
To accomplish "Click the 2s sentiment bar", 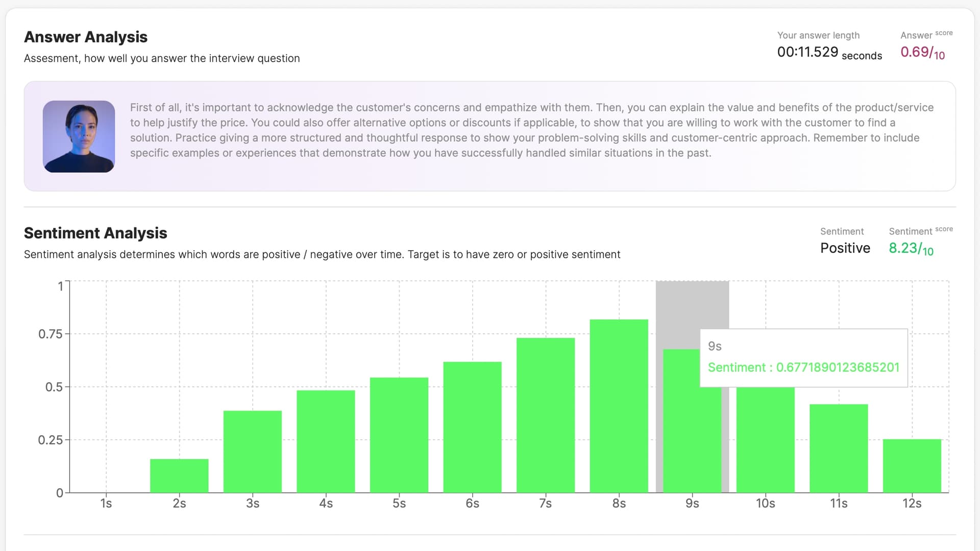I will 179,475.
